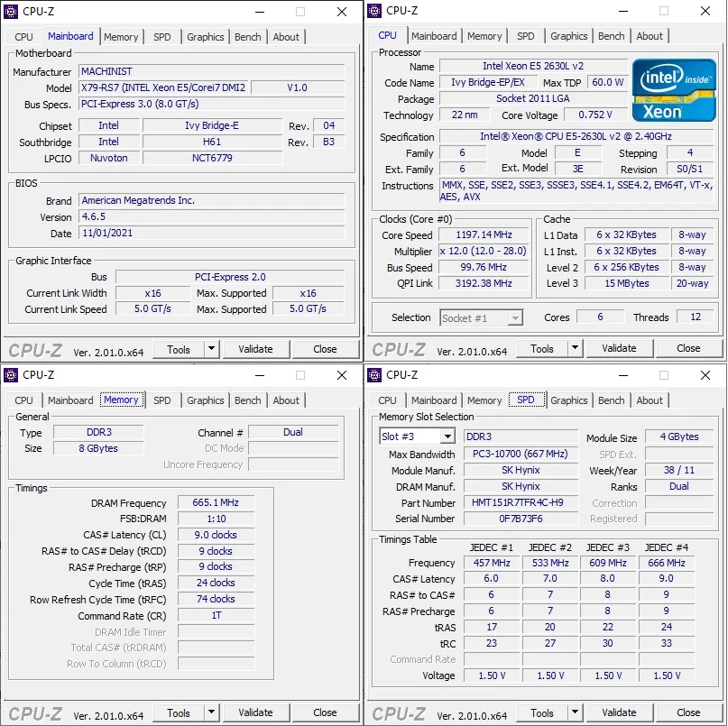Go to Graphics tab in Memory window
The image size is (728, 726).
click(x=206, y=400)
